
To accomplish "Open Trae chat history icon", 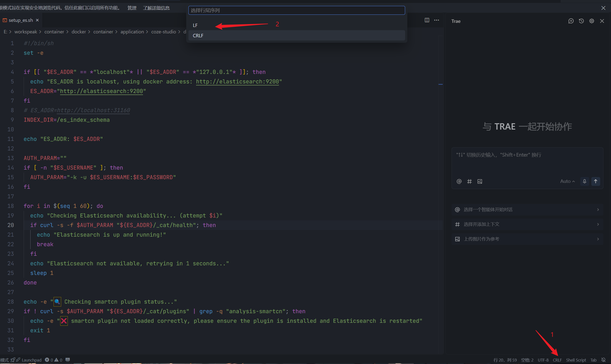I will coord(581,21).
